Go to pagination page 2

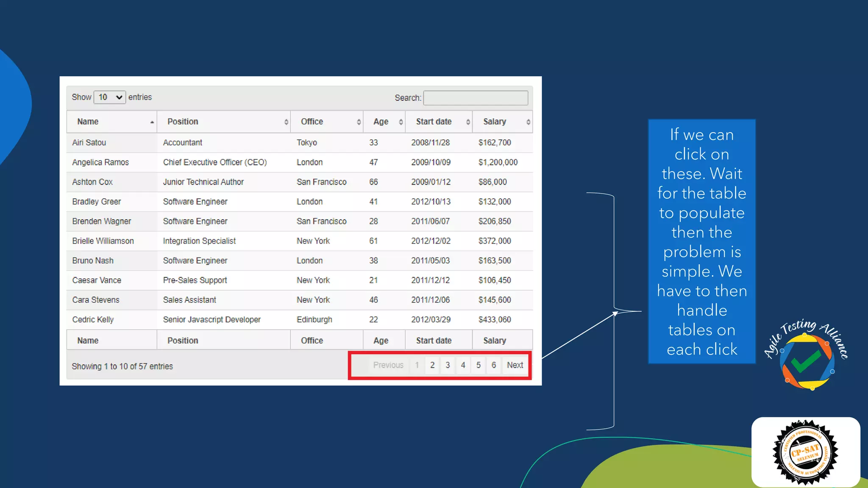(x=432, y=365)
